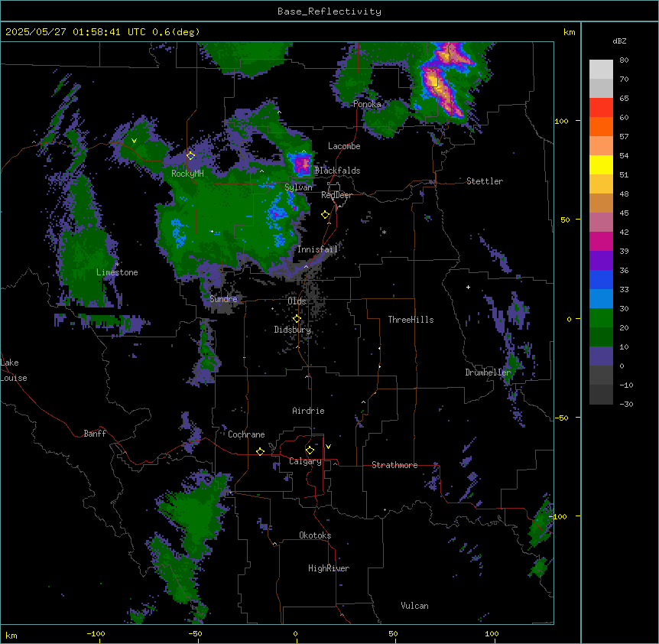Select the bright green 20-30 dBZ swatch

coord(601,318)
